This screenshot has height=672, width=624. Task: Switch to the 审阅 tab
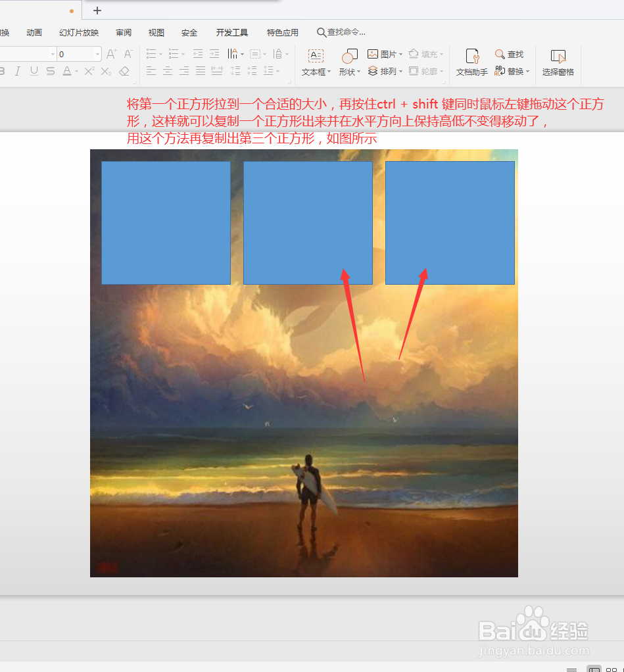[x=124, y=33]
